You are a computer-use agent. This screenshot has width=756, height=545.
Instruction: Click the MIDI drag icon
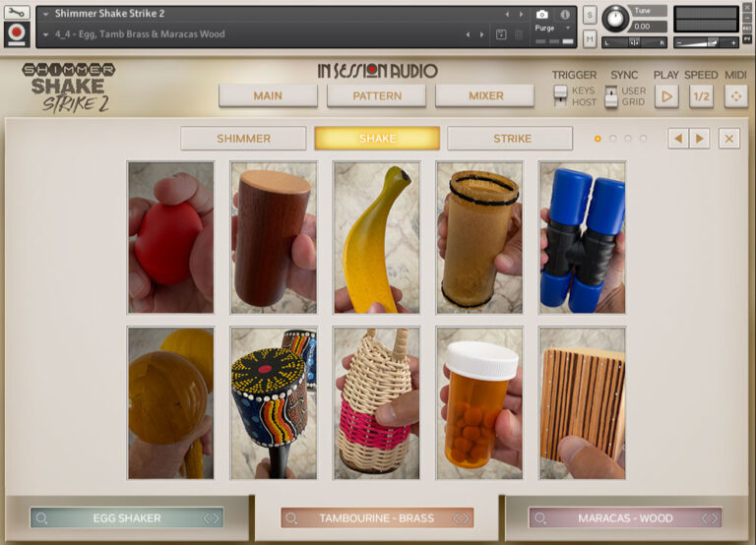[x=735, y=96]
